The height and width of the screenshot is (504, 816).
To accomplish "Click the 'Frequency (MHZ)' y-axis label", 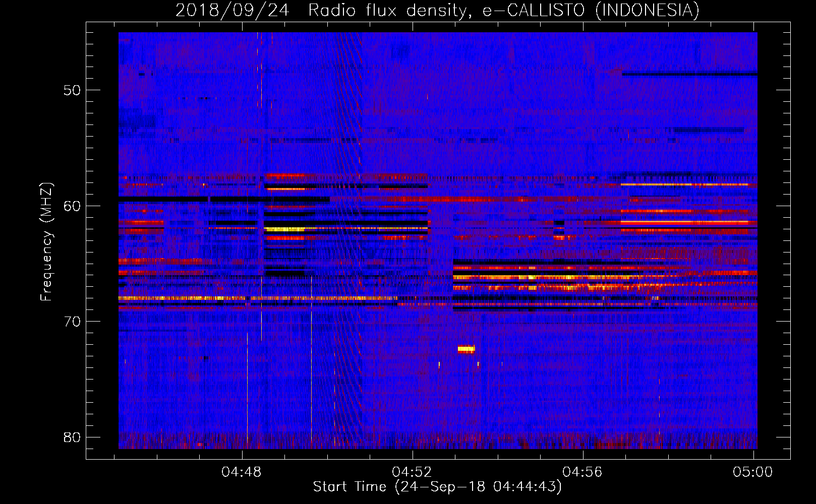I will (x=46, y=242).
